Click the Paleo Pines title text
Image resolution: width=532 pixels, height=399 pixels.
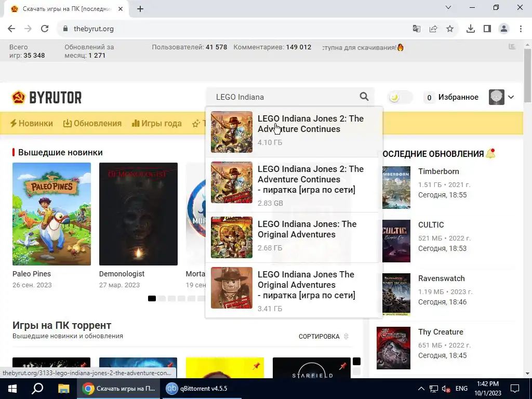[x=32, y=274]
